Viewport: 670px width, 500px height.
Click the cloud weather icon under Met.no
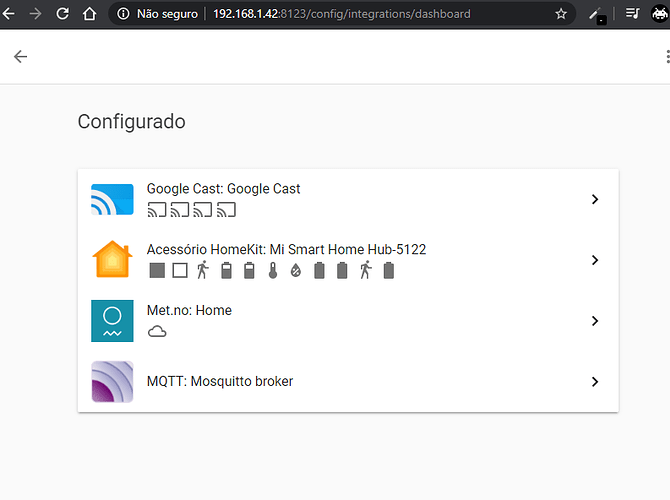point(157,332)
